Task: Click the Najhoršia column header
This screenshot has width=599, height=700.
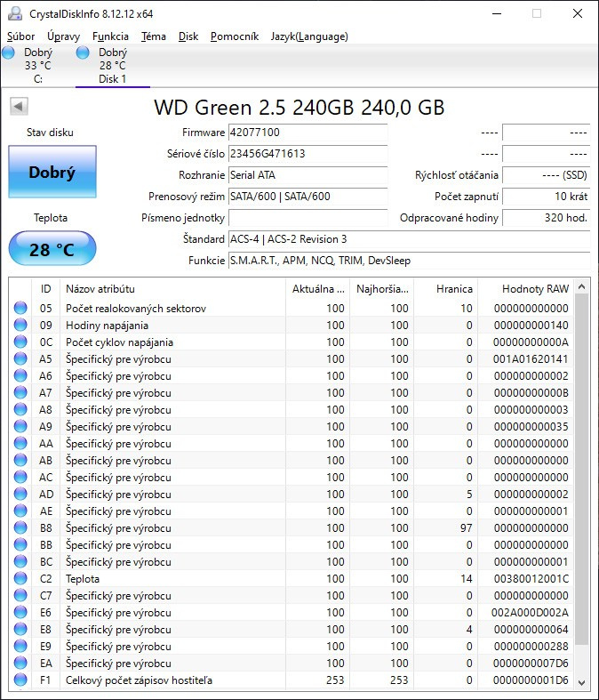Action: click(x=382, y=289)
